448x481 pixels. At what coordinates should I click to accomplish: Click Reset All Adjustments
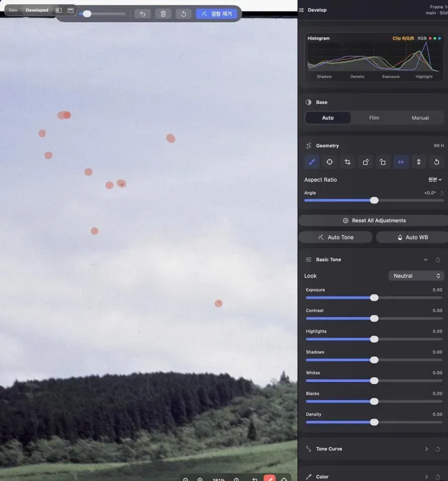(374, 221)
